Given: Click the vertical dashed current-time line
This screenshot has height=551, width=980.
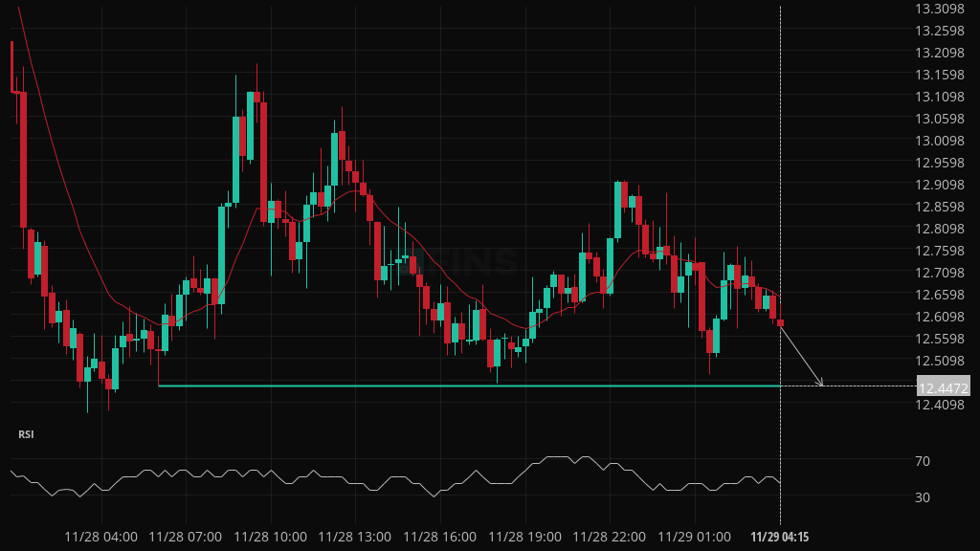Looking at the screenshot, I should point(781,191).
